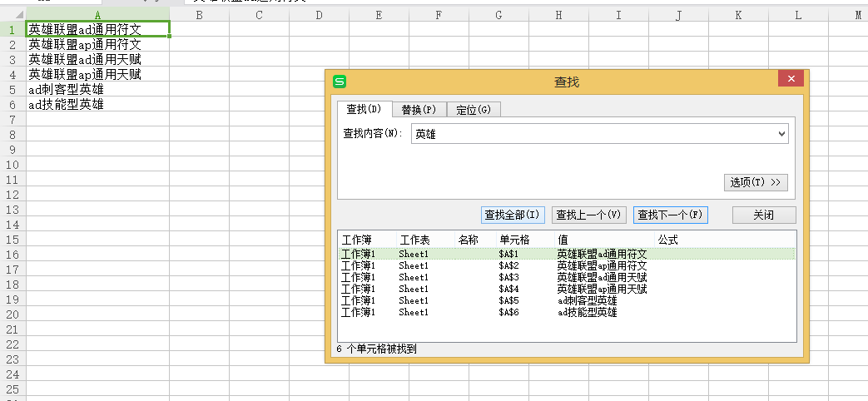Click the 工作表 column header in results
868x401 pixels.
pyautogui.click(x=425, y=240)
